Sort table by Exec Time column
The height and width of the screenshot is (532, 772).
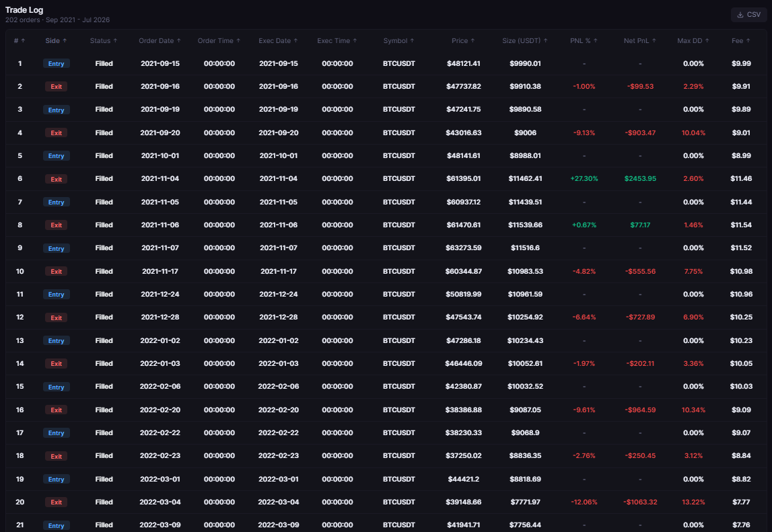tap(337, 41)
